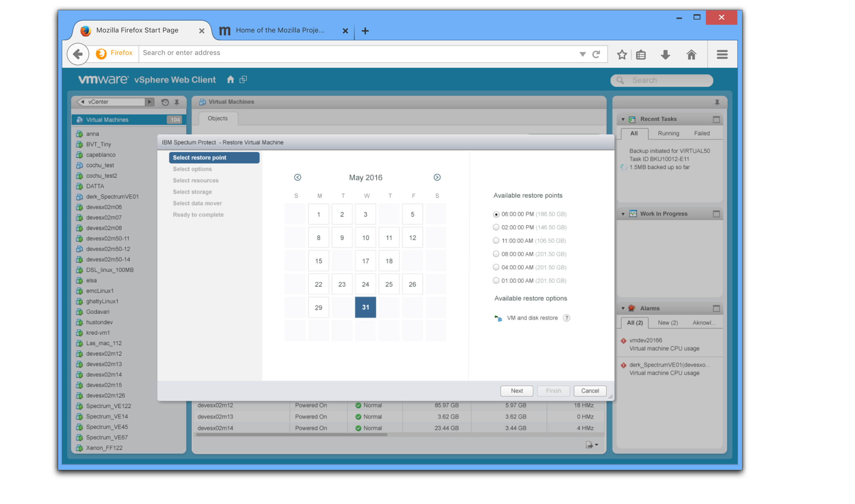Select the Xenon_FF122 virtual machine
The height and width of the screenshot is (504, 855).
(104, 448)
